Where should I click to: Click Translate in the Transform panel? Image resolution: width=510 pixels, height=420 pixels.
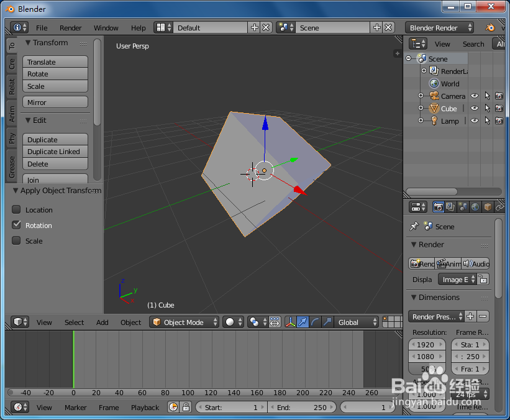[55, 62]
